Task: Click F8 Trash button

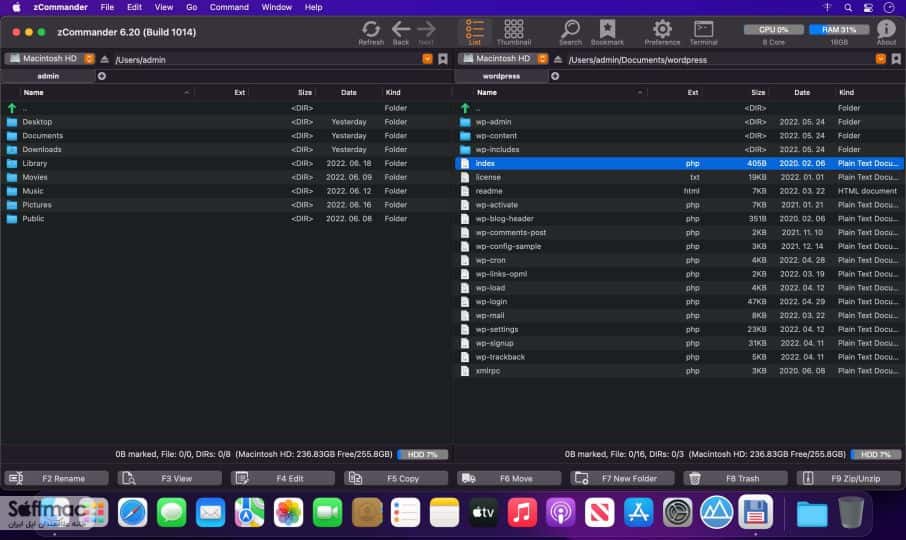Action: [x=736, y=478]
